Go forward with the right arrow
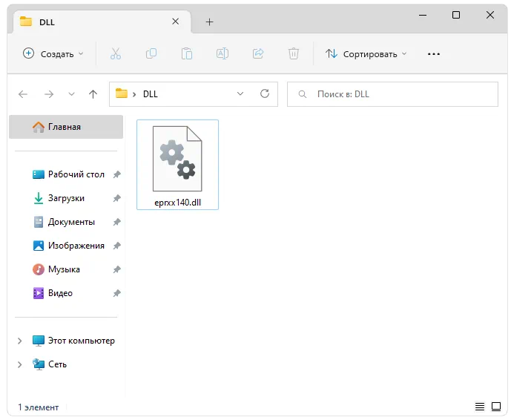The image size is (511, 420). click(x=49, y=94)
